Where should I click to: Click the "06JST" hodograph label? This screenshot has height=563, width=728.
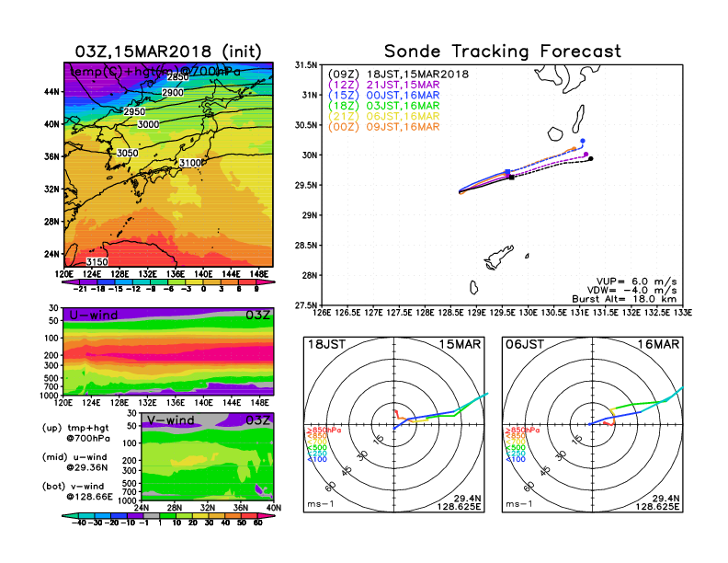click(x=525, y=345)
